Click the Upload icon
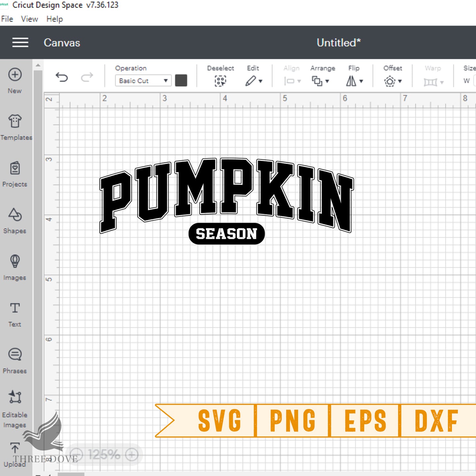The width and height of the screenshot is (476, 476). 15,448
